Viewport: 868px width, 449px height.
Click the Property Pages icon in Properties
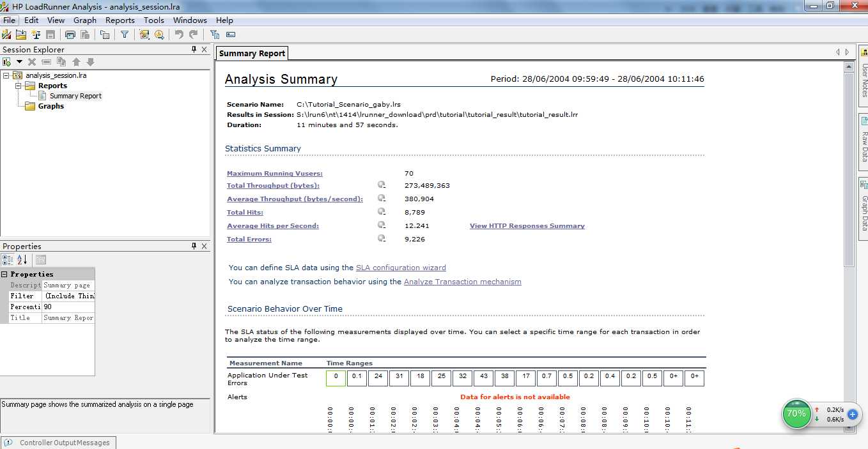point(41,259)
